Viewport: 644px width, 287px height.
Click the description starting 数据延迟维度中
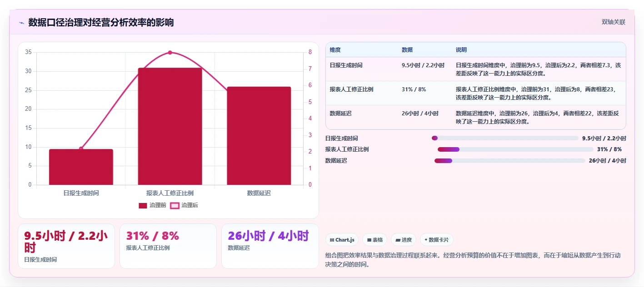point(538,118)
